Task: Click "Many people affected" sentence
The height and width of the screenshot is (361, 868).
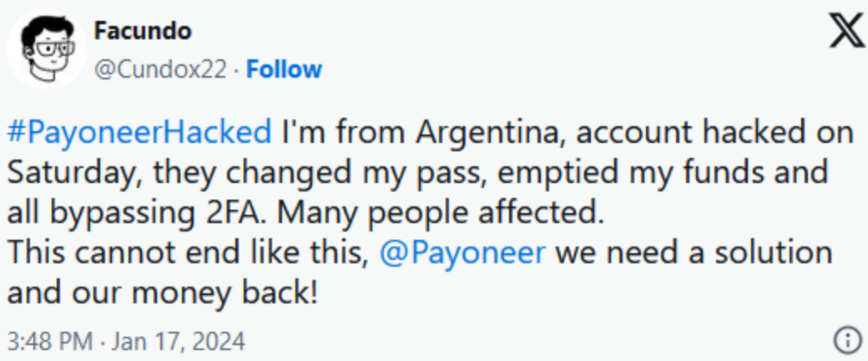Action: tap(439, 212)
